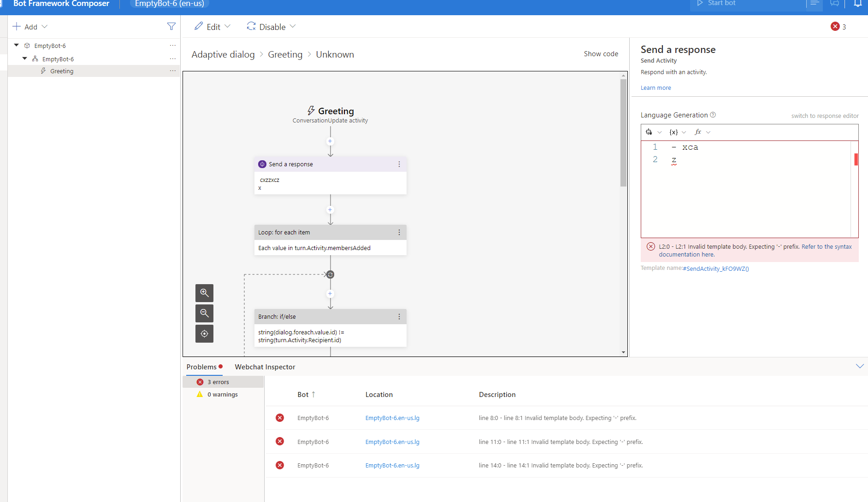The width and height of the screenshot is (868, 502).
Task: Open more options for EmptyBot-6 dialog
Action: click(x=172, y=59)
